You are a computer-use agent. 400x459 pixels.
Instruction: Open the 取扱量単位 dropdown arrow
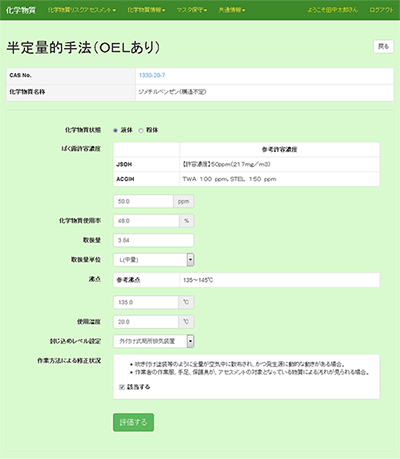click(x=190, y=260)
